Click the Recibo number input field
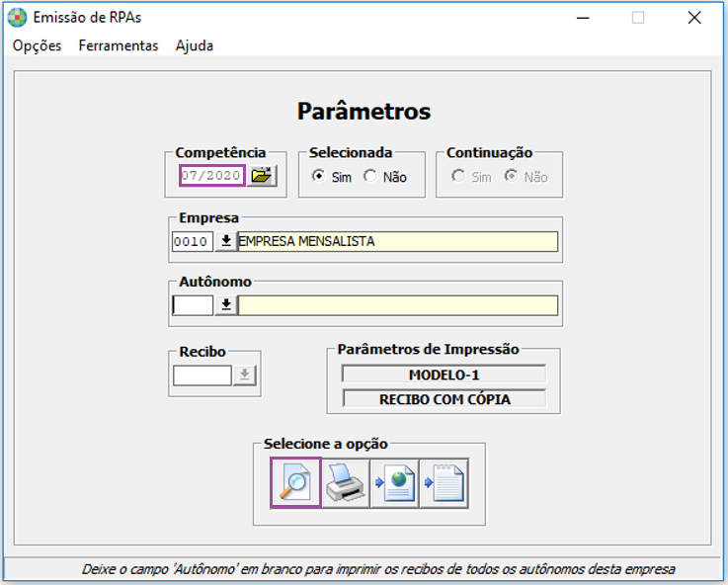 pos(202,376)
